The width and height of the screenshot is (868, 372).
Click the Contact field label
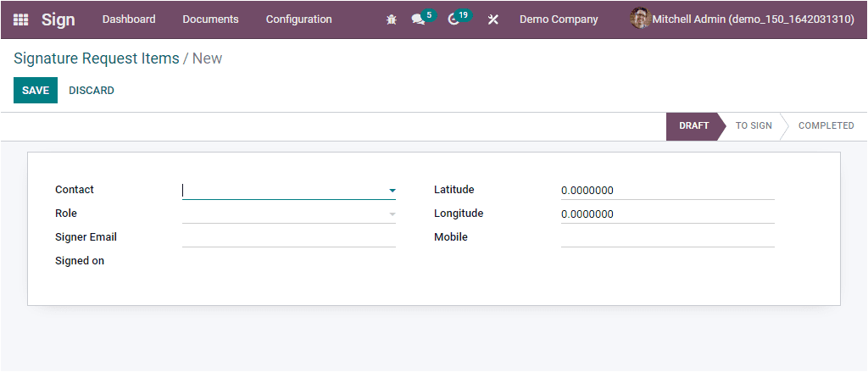point(75,189)
